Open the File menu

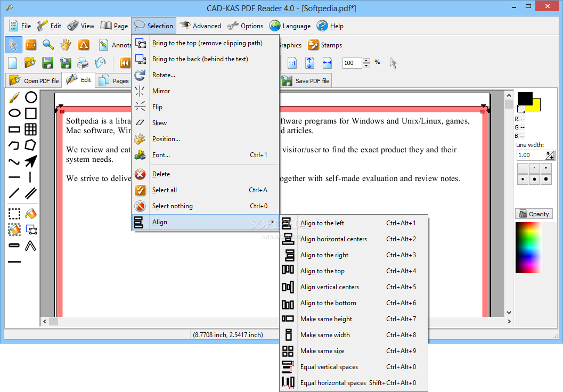20,26
